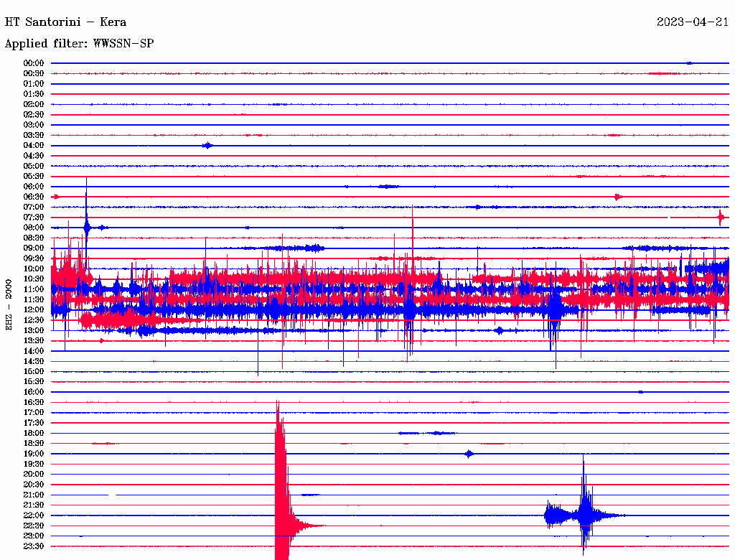The image size is (735, 560).
Task: Click the 18:30 time label
Action: click(34, 443)
